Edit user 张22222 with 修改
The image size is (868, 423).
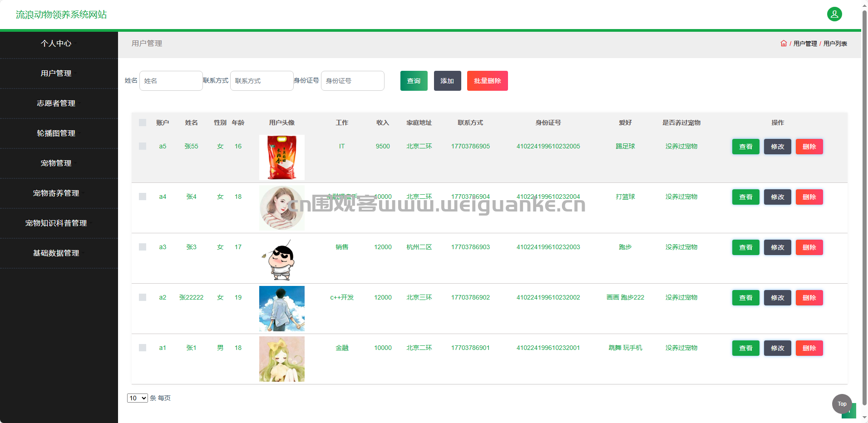(x=778, y=298)
